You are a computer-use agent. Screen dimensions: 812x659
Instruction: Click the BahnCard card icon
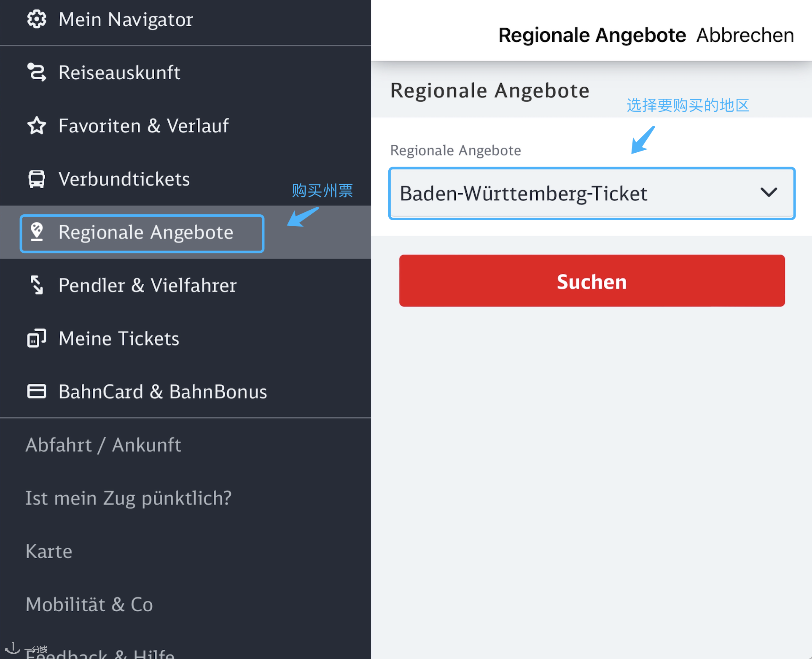coord(37,391)
